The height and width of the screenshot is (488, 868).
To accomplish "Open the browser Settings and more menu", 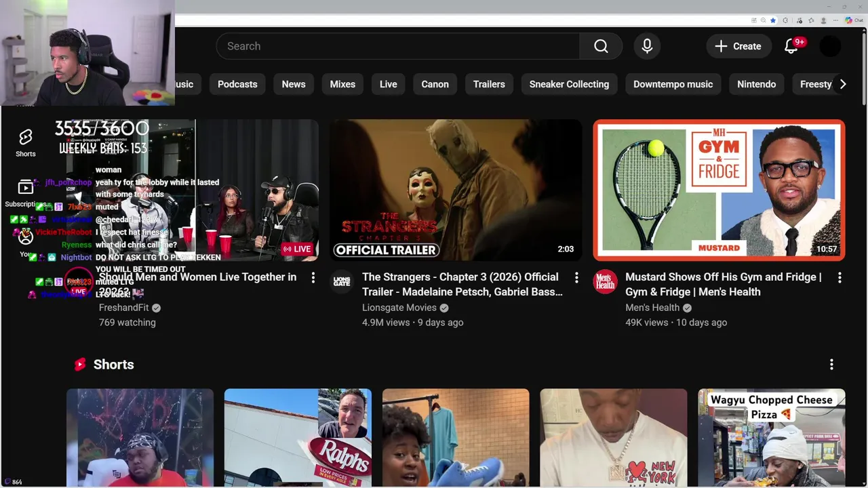I will pyautogui.click(x=836, y=20).
